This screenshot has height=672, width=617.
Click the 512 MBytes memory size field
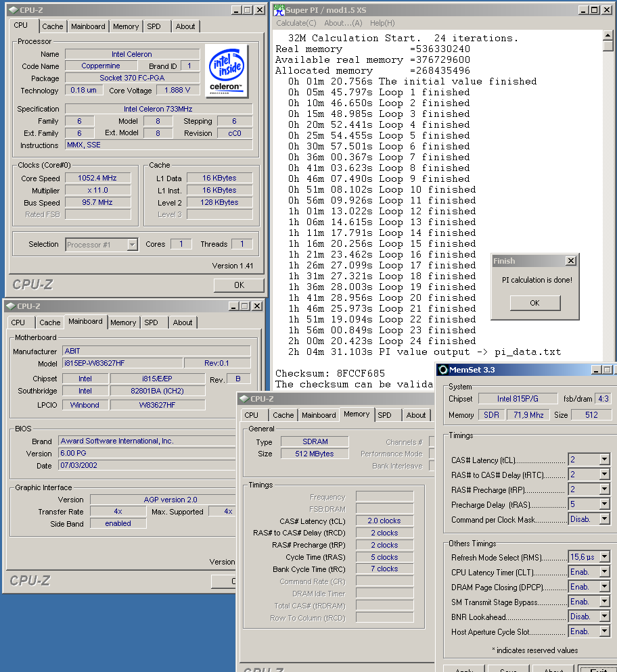pos(315,454)
